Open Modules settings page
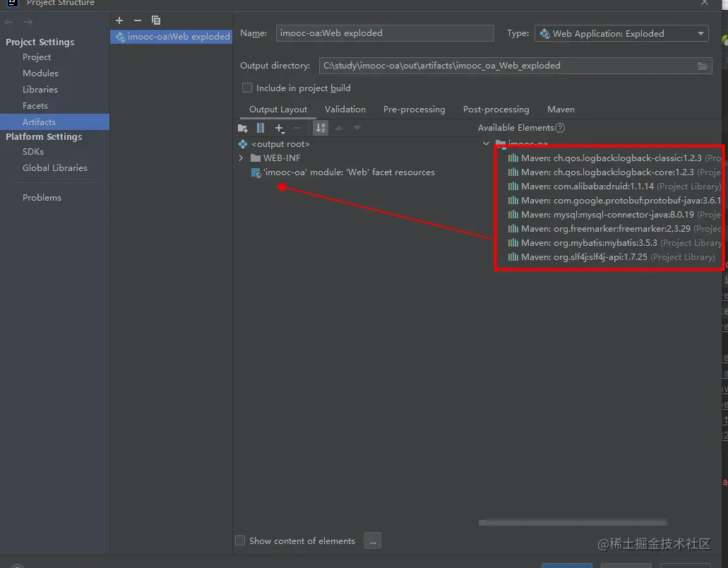 pyautogui.click(x=40, y=73)
